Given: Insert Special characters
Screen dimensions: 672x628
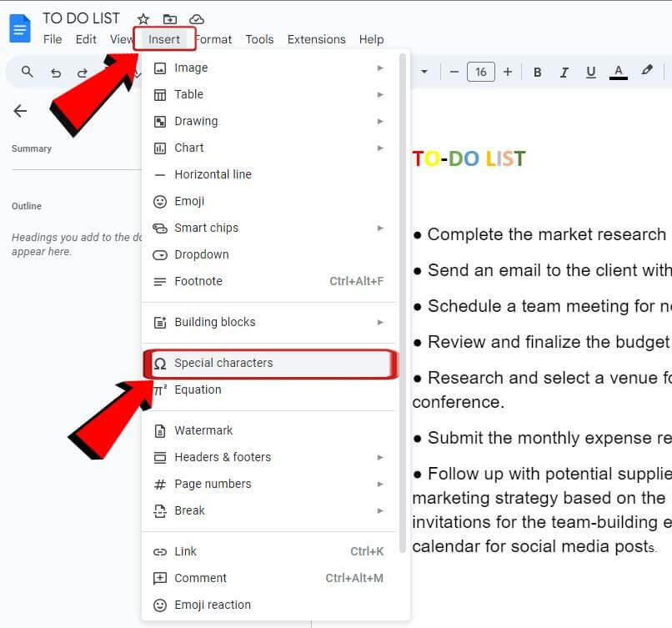Looking at the screenshot, I should click(223, 363).
